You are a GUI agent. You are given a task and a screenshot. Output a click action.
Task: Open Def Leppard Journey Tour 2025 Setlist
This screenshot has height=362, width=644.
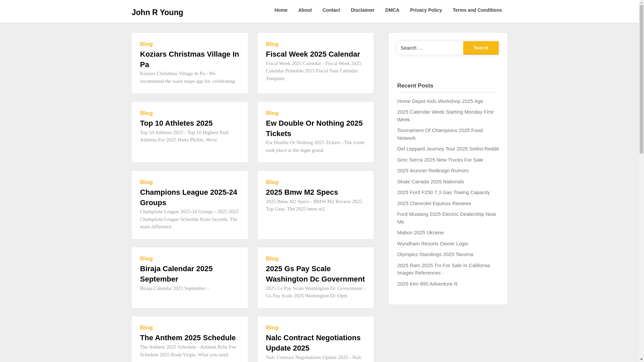tap(448, 148)
